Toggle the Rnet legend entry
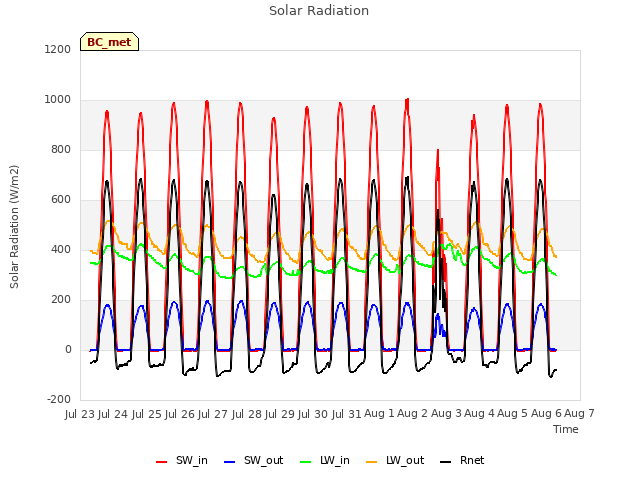The image size is (640, 480). click(x=462, y=461)
